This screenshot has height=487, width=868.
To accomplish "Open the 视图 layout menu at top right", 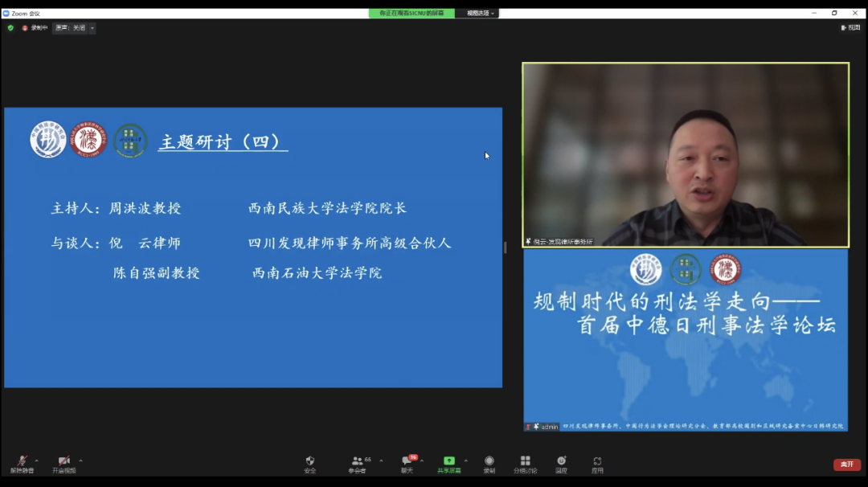I will click(850, 27).
